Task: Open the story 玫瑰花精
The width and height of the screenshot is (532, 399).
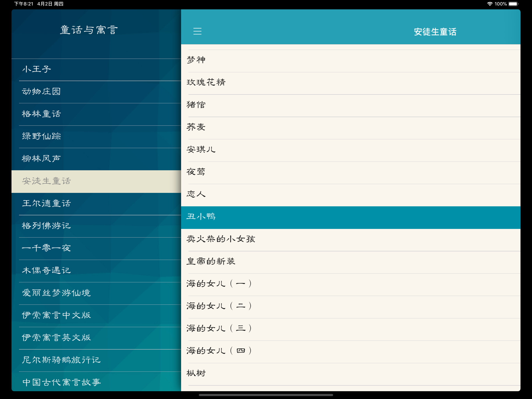Action: pos(351,83)
